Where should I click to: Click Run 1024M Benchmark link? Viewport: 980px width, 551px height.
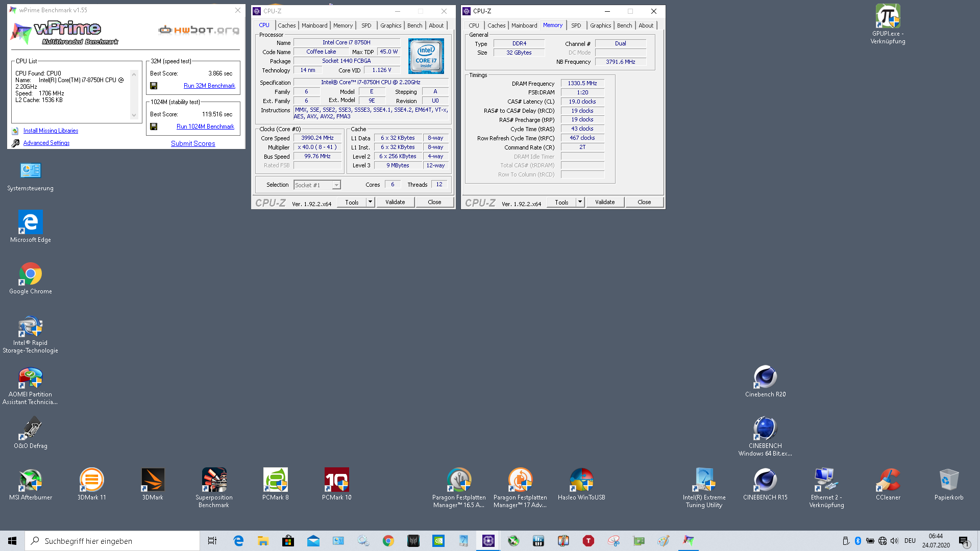[x=205, y=127]
